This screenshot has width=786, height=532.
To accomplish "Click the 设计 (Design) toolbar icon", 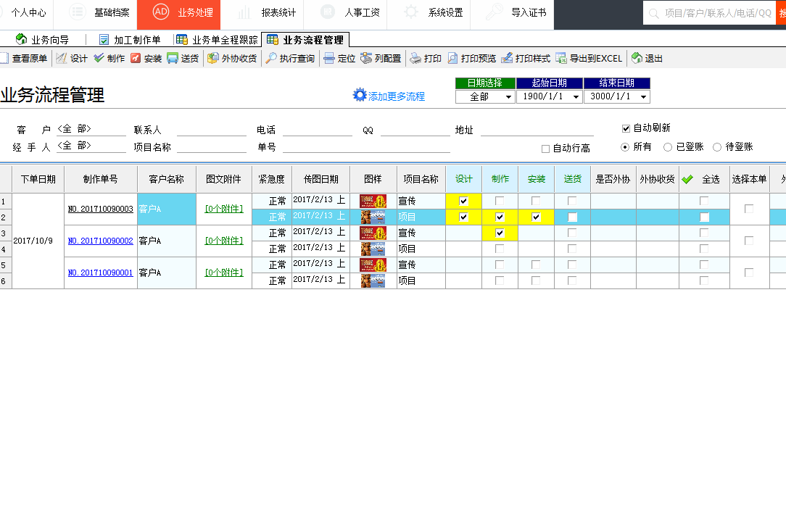I will pyautogui.click(x=62, y=59).
